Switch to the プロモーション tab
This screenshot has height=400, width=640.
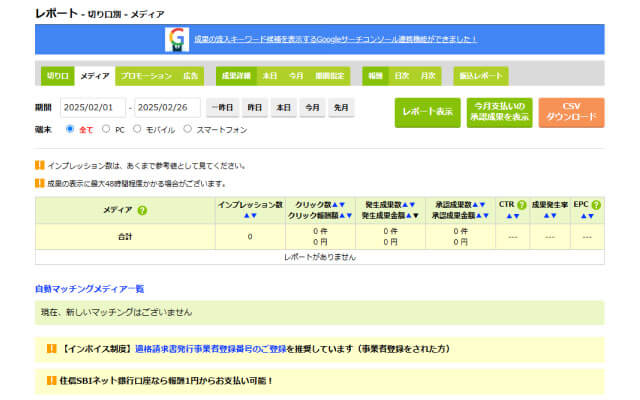pos(146,76)
